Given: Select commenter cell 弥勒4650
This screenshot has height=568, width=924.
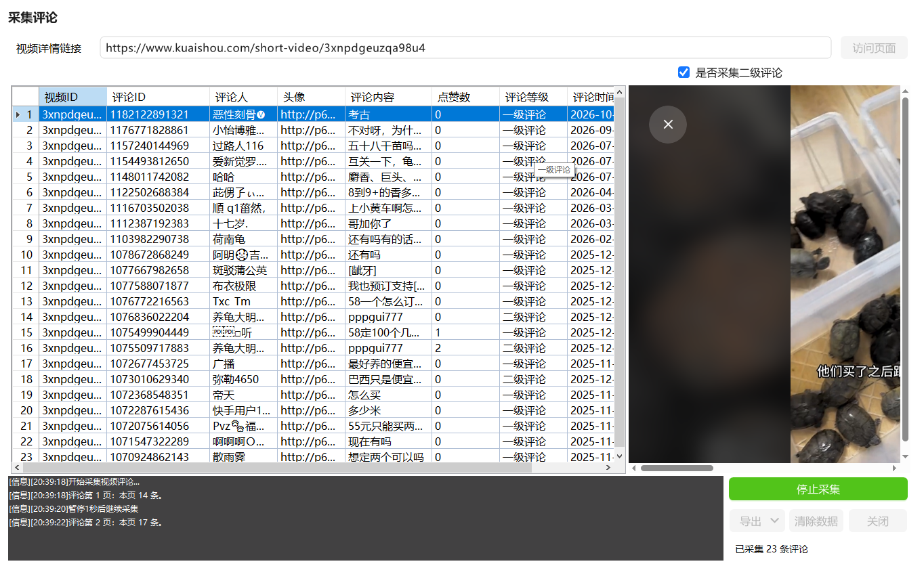Looking at the screenshot, I should [243, 379].
